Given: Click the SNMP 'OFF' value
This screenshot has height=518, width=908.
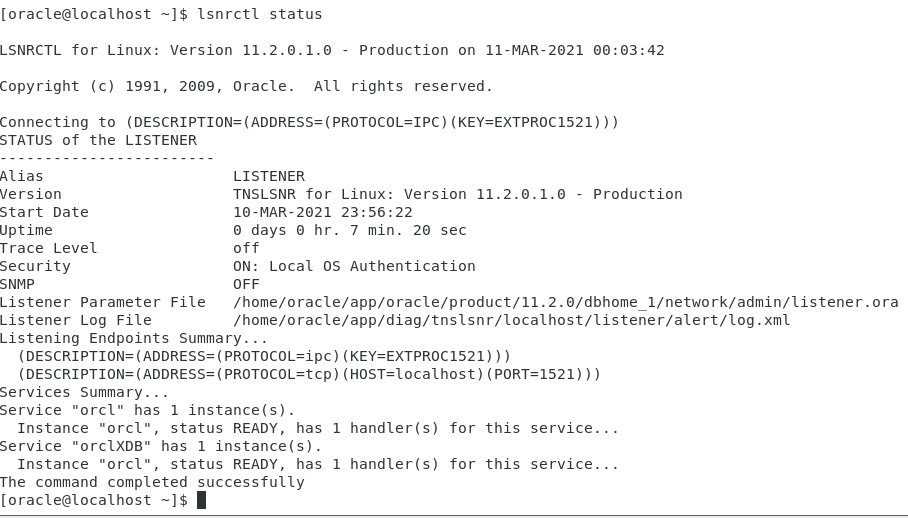Looking at the screenshot, I should (246, 284).
